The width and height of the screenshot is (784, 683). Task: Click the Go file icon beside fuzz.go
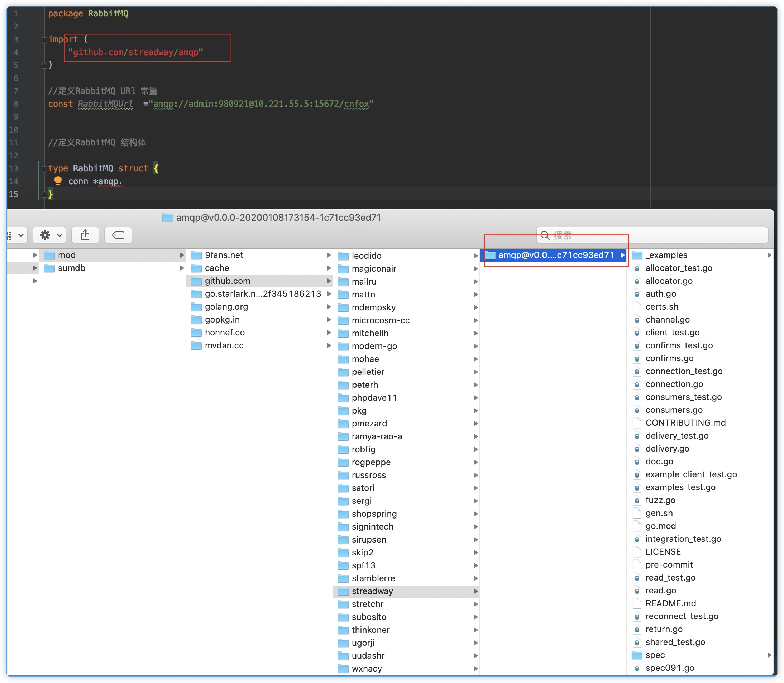pos(637,501)
